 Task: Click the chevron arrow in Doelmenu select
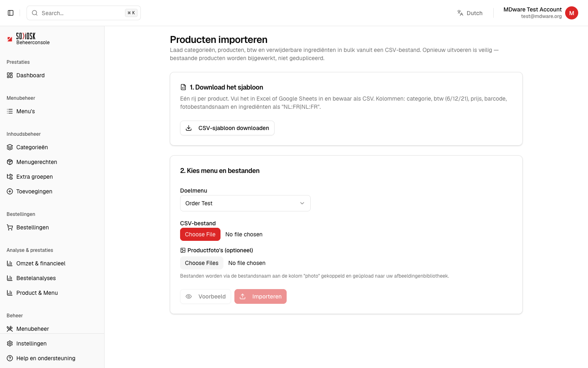point(302,203)
